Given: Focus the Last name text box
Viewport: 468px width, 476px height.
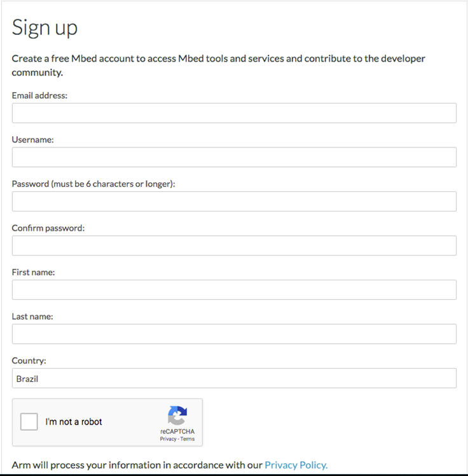Looking at the screenshot, I should pos(234,334).
